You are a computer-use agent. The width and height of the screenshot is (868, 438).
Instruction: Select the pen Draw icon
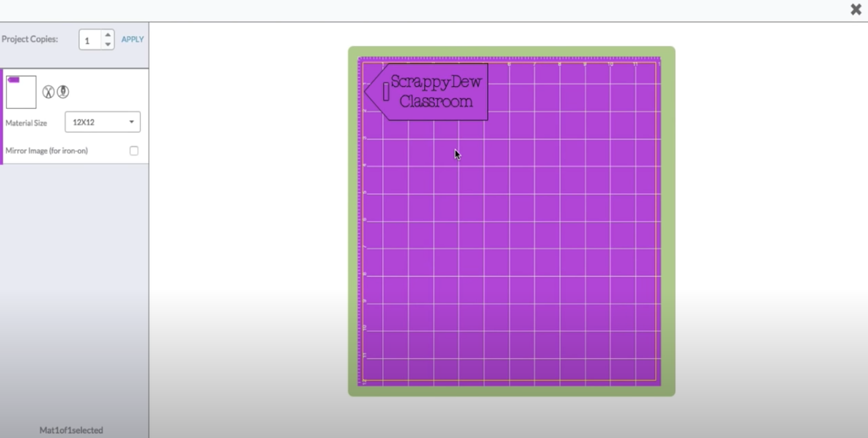[x=62, y=92]
